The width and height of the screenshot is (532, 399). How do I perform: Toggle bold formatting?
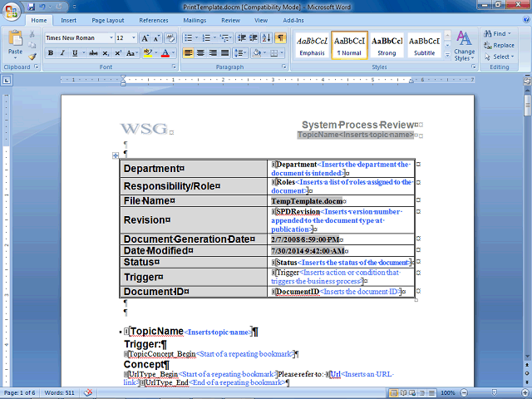tap(51, 53)
